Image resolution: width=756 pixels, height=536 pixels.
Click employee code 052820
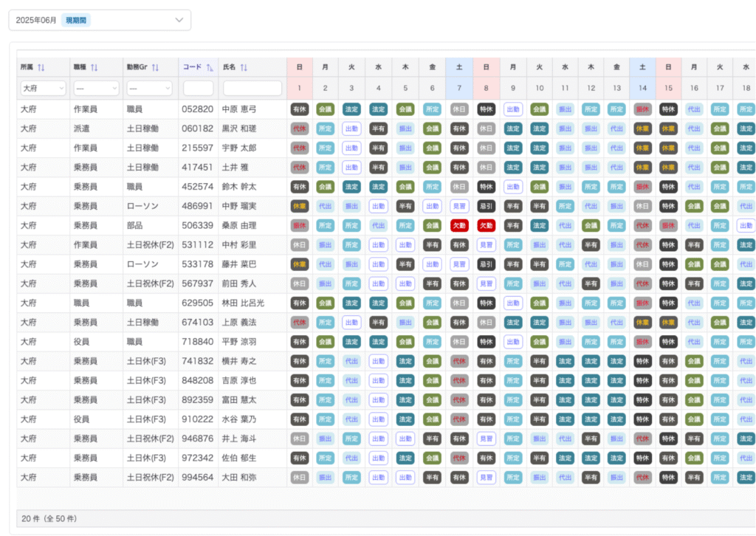(x=197, y=109)
